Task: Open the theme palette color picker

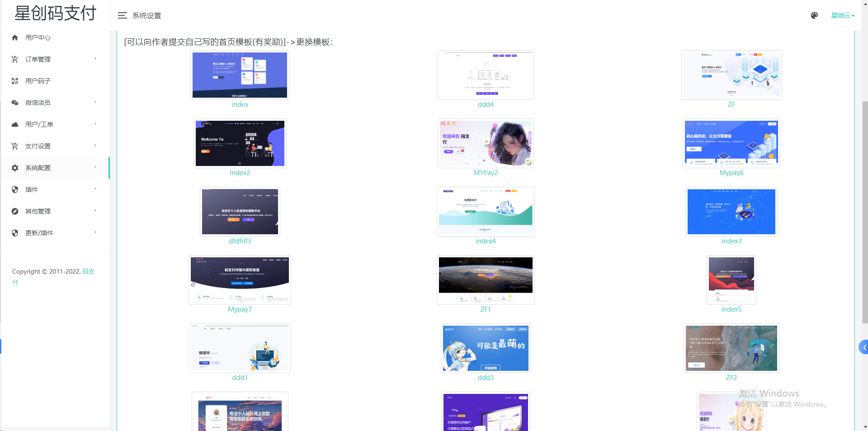Action: 814,15
